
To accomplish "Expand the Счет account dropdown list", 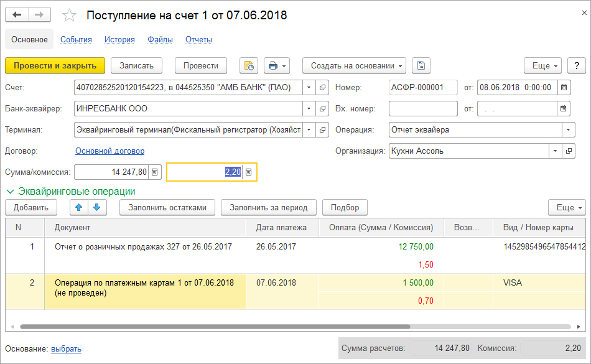I will pyautogui.click(x=309, y=88).
